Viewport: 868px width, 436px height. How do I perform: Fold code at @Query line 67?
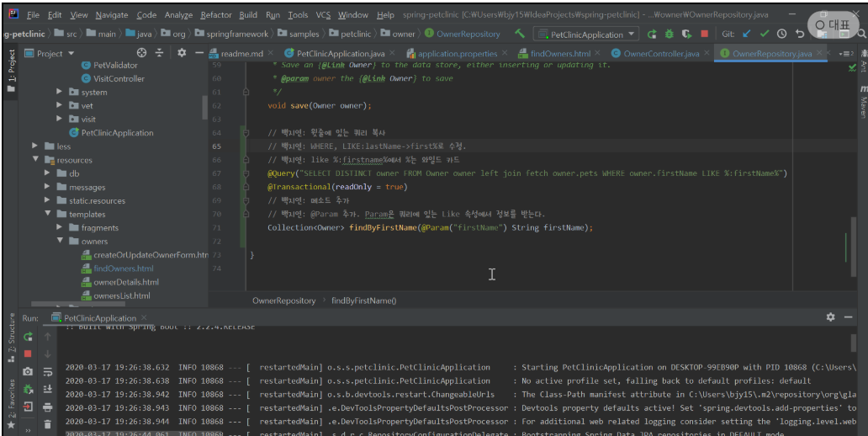(x=246, y=173)
